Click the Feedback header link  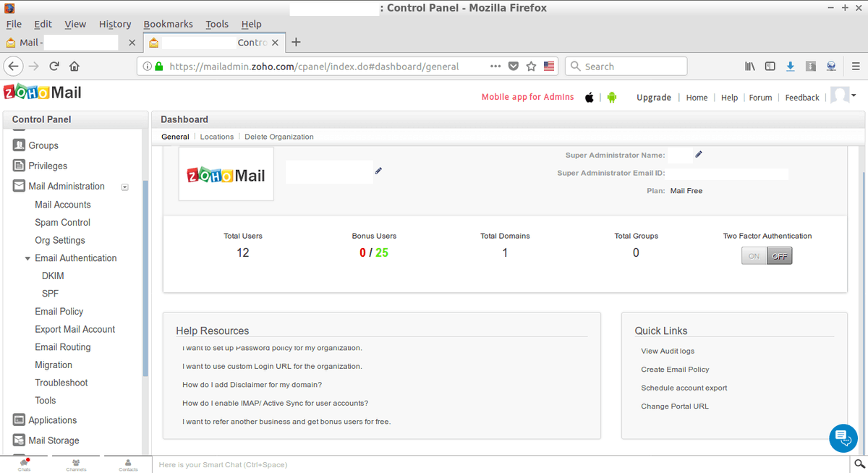point(802,98)
